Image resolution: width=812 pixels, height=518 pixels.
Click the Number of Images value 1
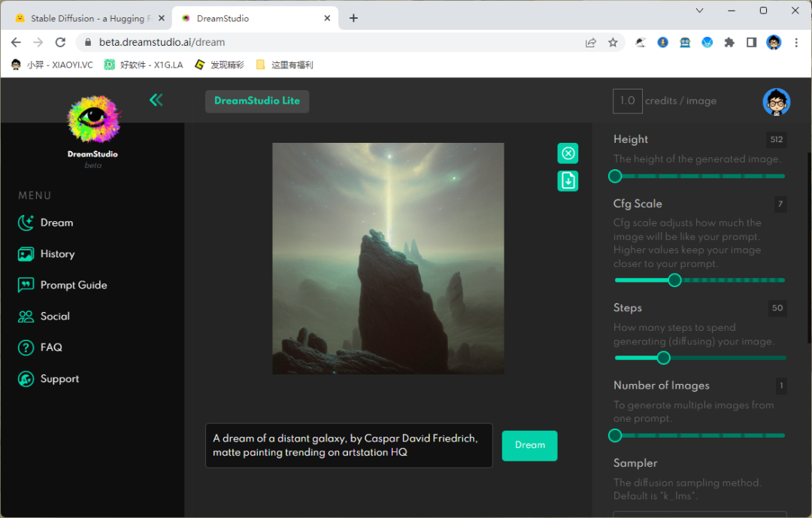click(x=781, y=386)
